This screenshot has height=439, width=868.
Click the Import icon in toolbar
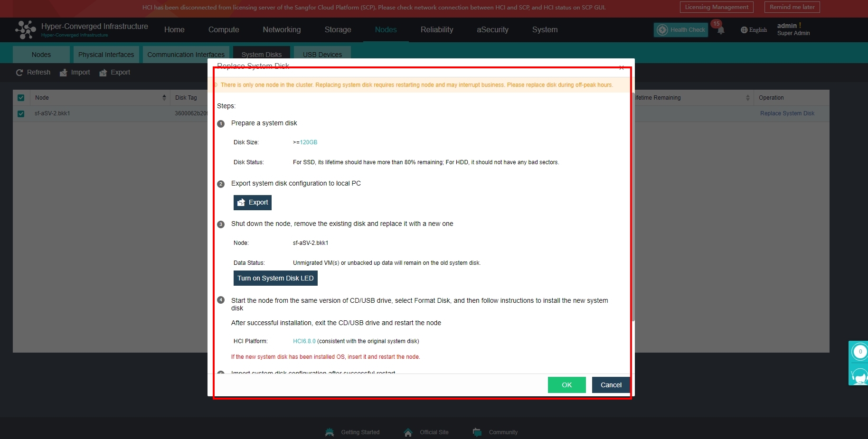pos(64,73)
